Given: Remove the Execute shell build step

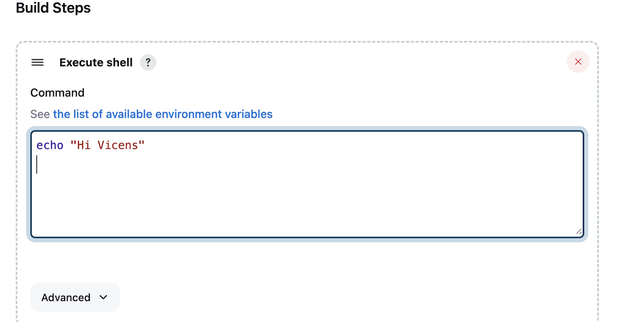Looking at the screenshot, I should [578, 62].
